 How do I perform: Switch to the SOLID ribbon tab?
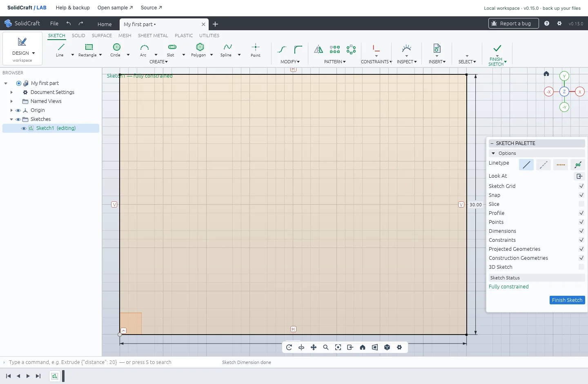tap(78, 36)
